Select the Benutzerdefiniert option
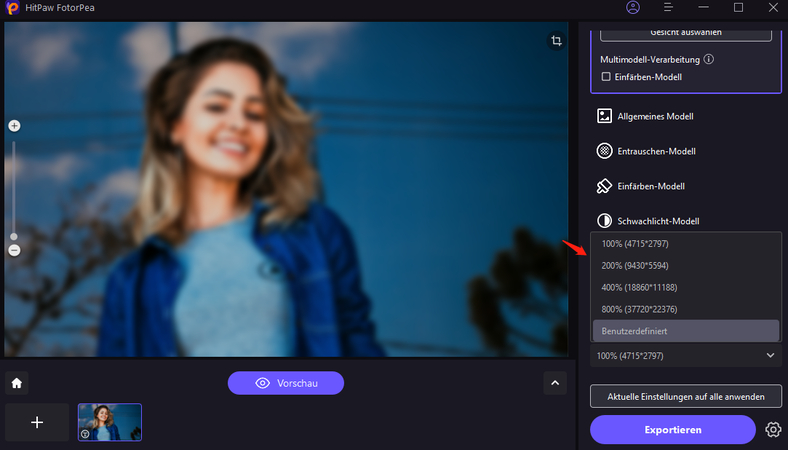788x450 pixels. pos(686,331)
